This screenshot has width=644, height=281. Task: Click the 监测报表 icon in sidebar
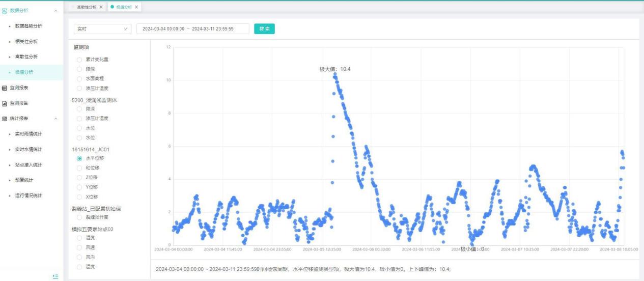5,88
